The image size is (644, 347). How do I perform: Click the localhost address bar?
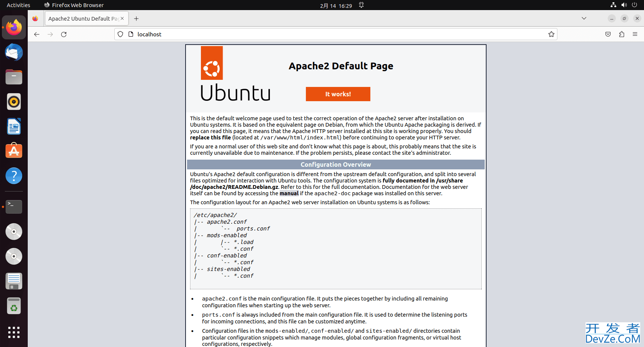point(335,34)
